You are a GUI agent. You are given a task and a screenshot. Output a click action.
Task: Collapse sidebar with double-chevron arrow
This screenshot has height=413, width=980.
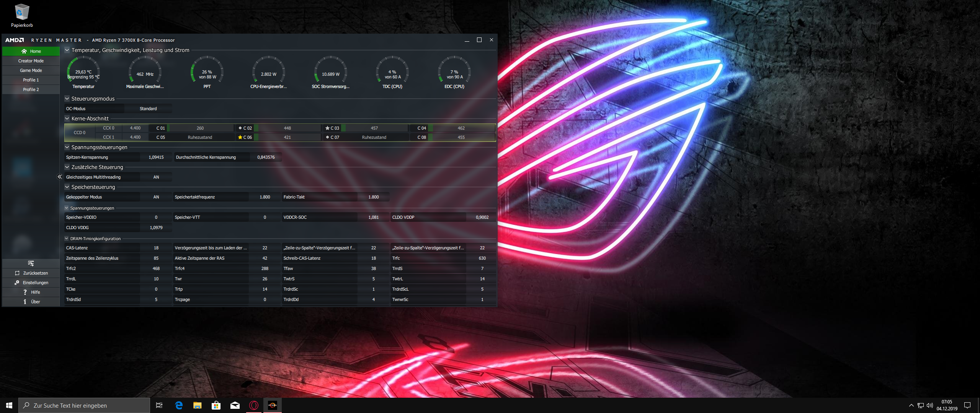[x=60, y=177]
